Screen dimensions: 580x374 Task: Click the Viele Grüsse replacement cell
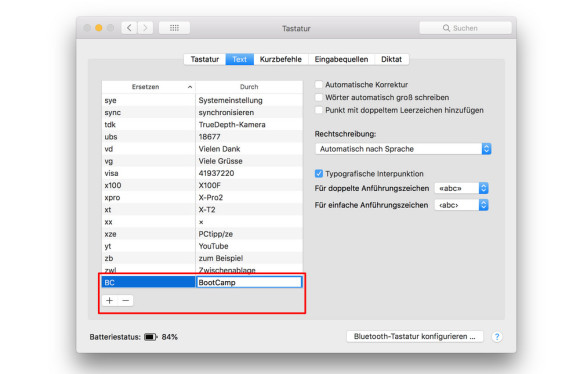pos(249,161)
